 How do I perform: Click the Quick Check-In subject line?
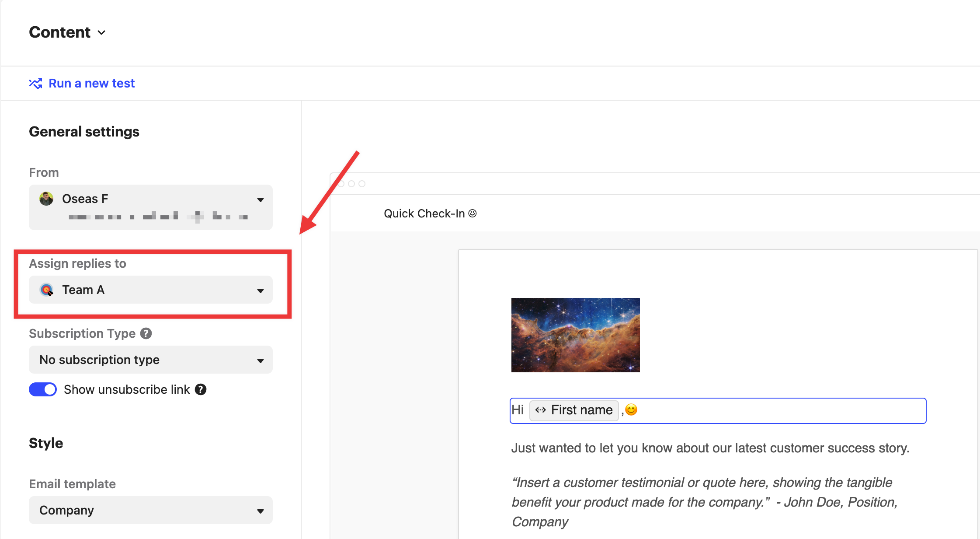pos(430,213)
